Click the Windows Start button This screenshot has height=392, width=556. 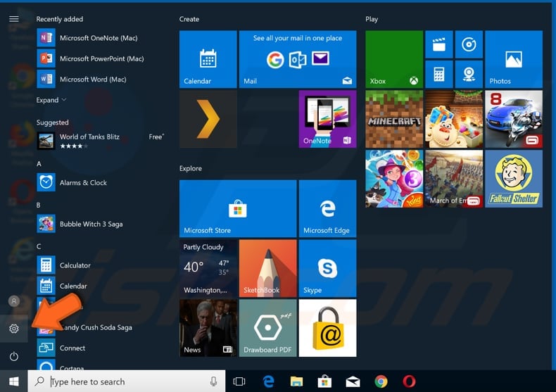coord(13,381)
